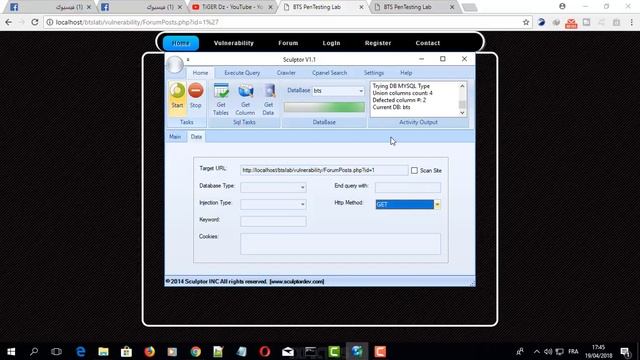Open the Contact webpage nav link
Viewport: 640px width, 360px height.
point(428,43)
